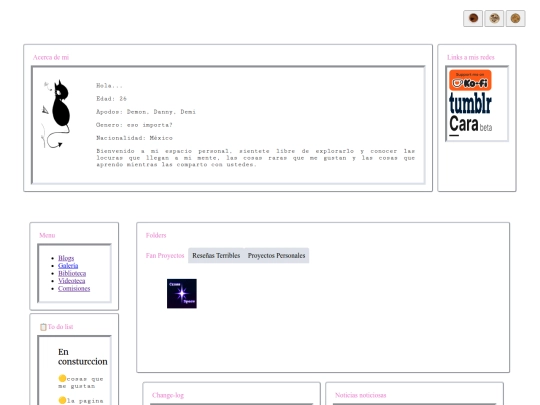
Task: Switch to the Reseñas Terribles tab
Action: (216, 256)
